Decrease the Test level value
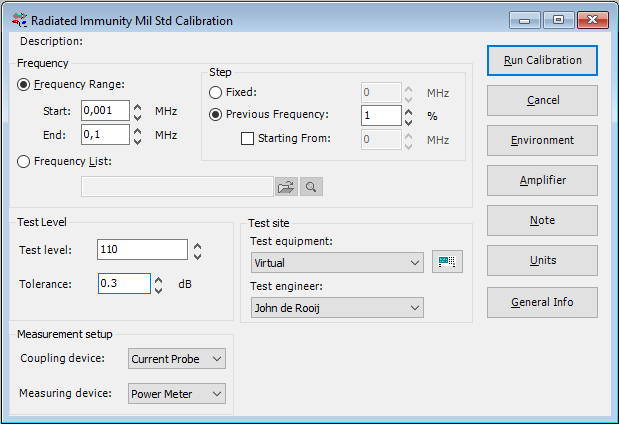619x424 pixels. [x=197, y=257]
